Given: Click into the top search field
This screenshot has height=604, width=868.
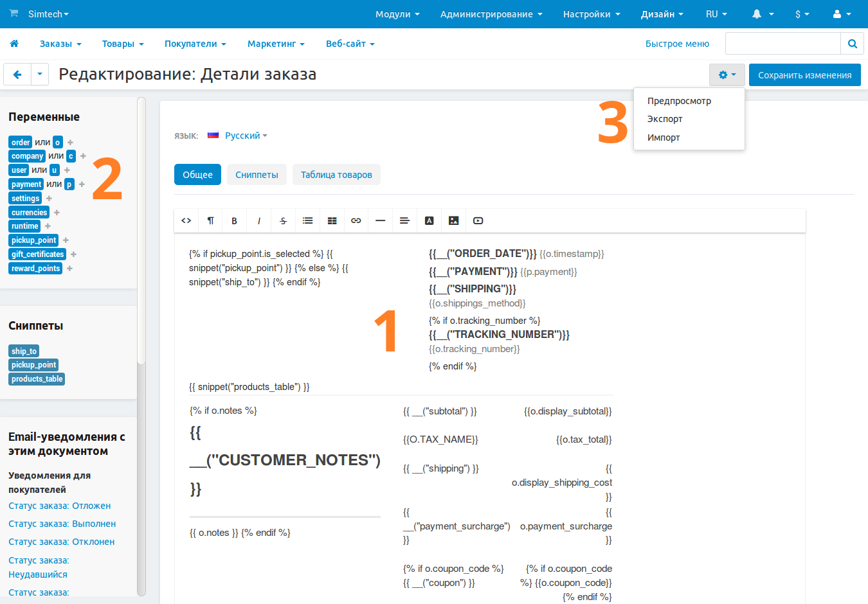Looking at the screenshot, I should tap(782, 44).
